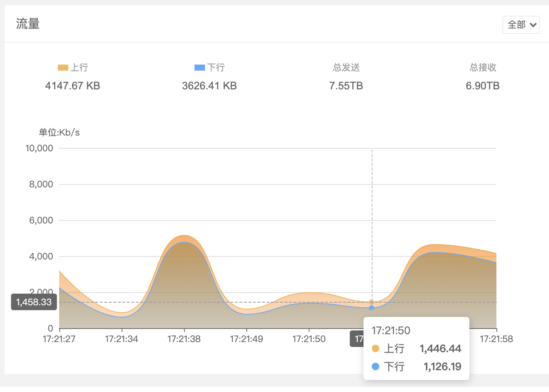Toggle the 下行 series legend label

(216, 68)
